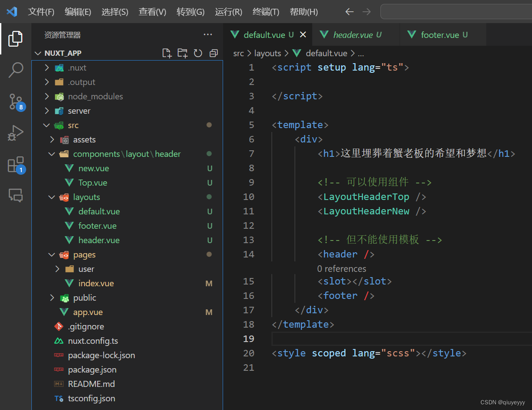532x410 pixels.
Task: Click the layouts breadcrumb segment
Action: tap(268, 53)
